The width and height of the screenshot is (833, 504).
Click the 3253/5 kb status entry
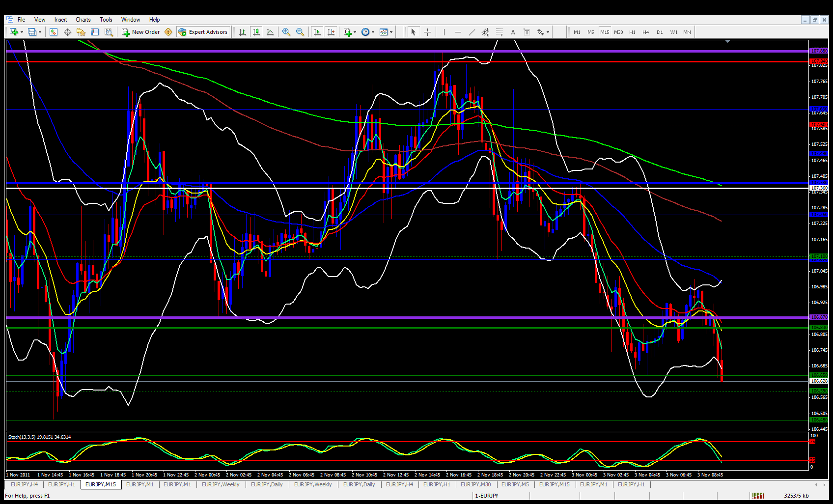point(796,496)
